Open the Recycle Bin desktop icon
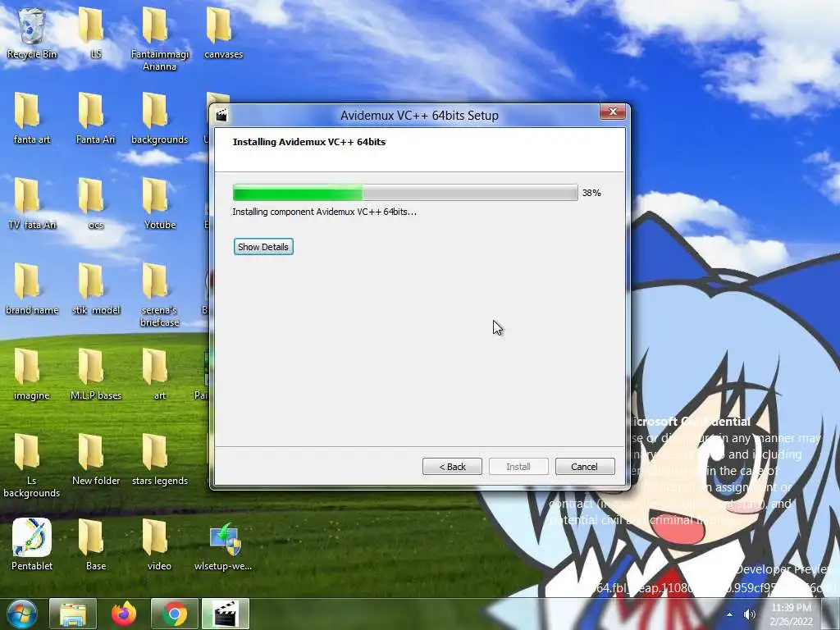 point(32,33)
